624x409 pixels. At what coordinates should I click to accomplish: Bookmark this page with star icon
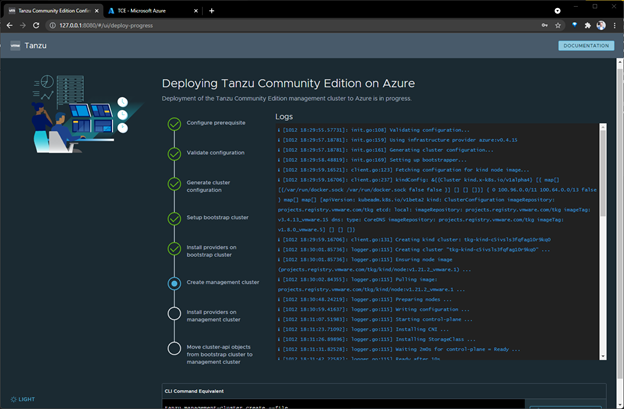[x=558, y=25]
